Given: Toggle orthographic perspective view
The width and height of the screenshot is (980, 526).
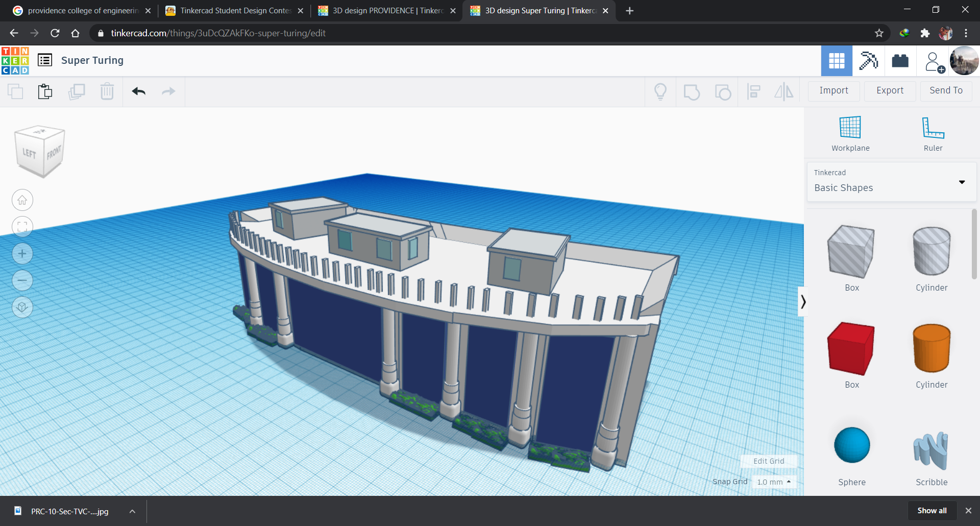Looking at the screenshot, I should tap(22, 307).
